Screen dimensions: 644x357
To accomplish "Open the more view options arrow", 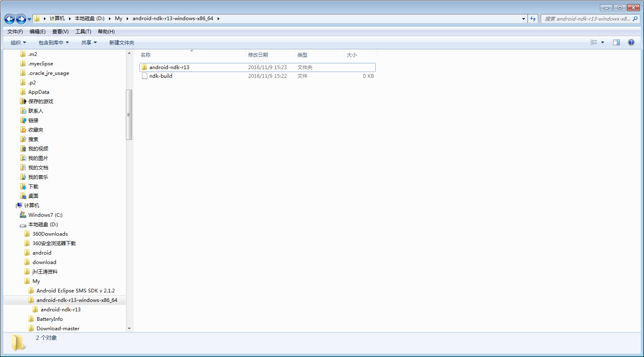I will tap(603, 42).
